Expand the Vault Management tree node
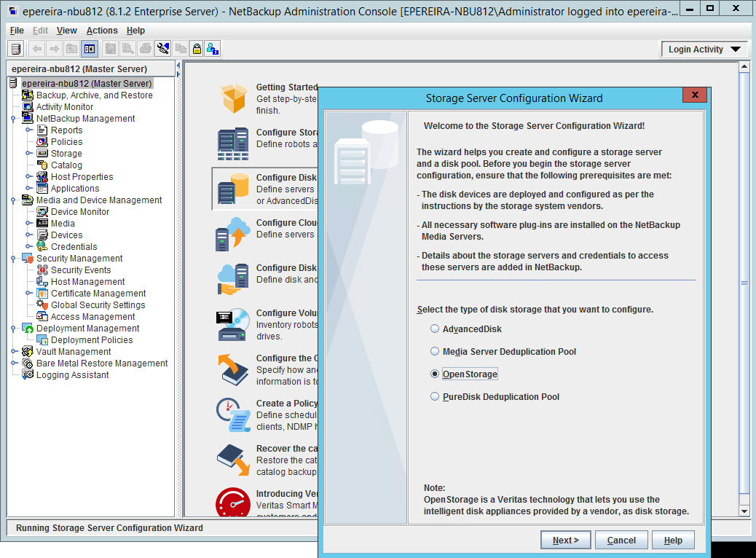Image resolution: width=756 pixels, height=558 pixels. tap(14, 352)
